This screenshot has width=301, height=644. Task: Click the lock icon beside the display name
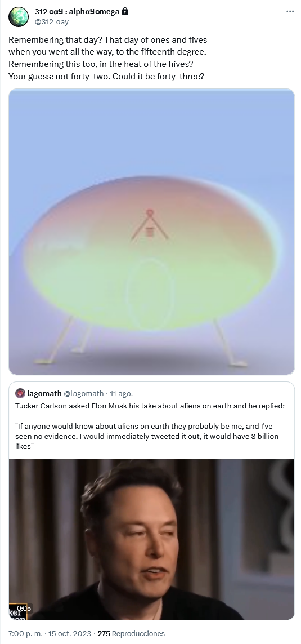click(x=125, y=11)
